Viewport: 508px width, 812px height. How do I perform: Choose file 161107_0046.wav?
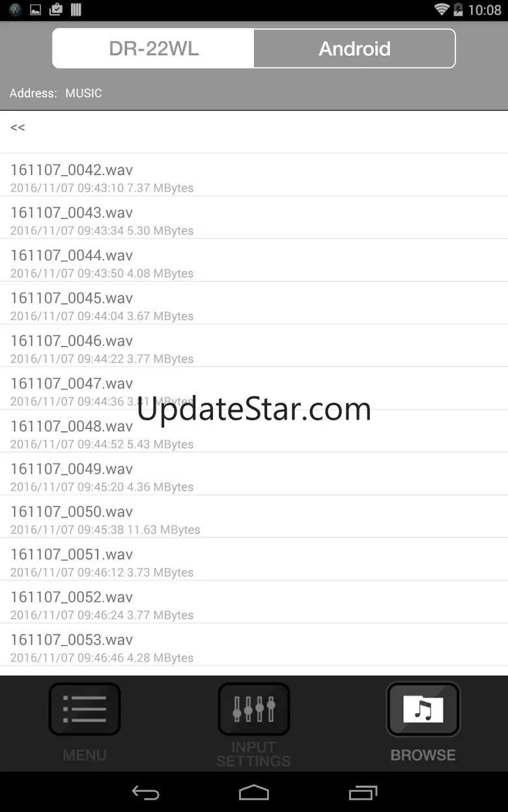click(254, 346)
